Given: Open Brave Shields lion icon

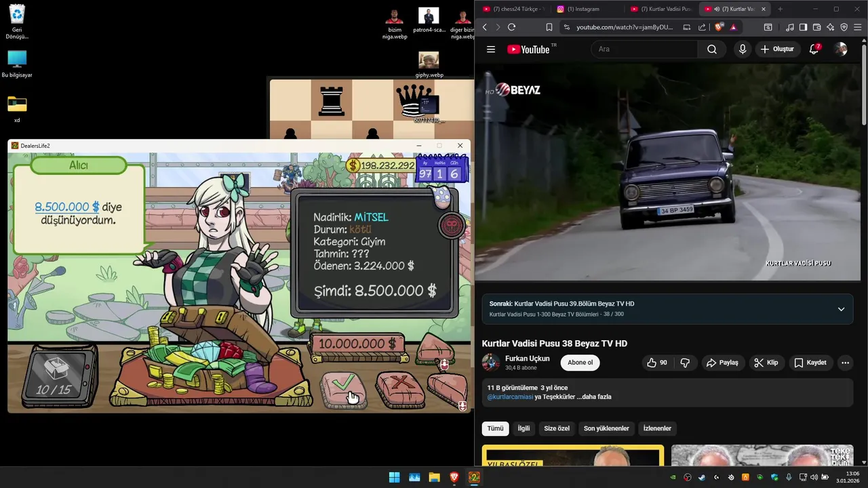Looking at the screenshot, I should tap(719, 27).
